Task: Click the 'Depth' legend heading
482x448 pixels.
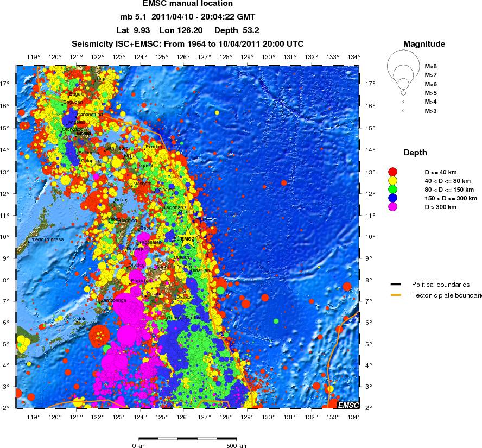Action: coord(415,153)
